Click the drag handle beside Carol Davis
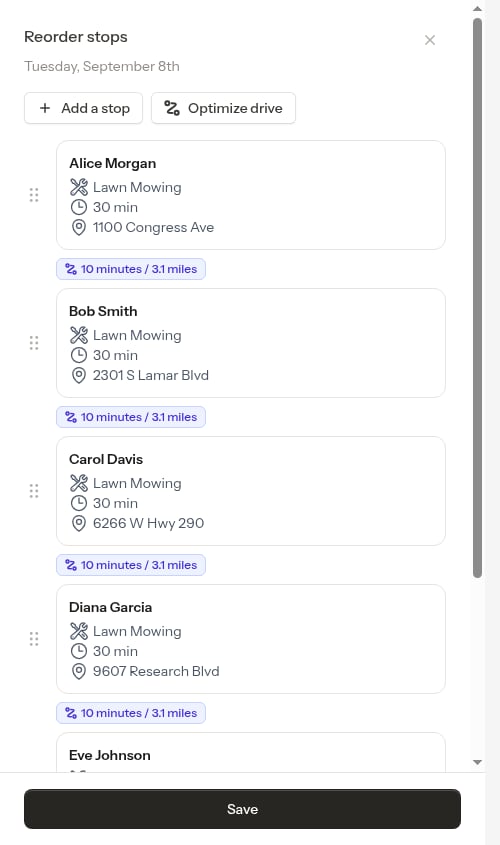The width and height of the screenshot is (500, 845). pos(34,491)
